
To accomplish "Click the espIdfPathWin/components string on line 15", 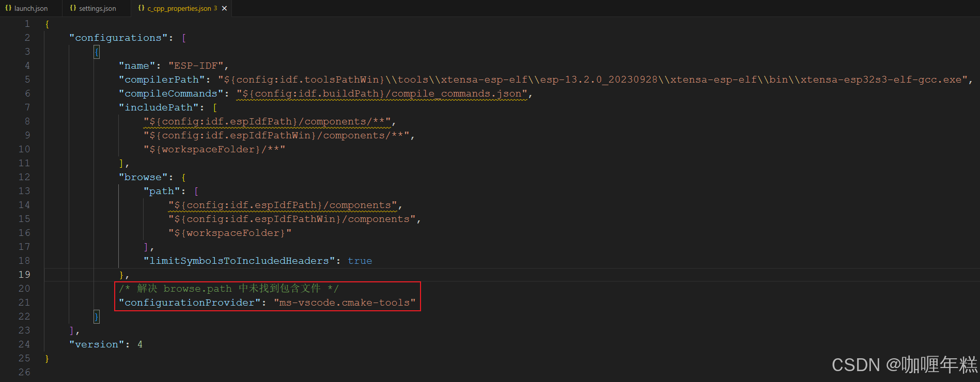I will point(292,219).
